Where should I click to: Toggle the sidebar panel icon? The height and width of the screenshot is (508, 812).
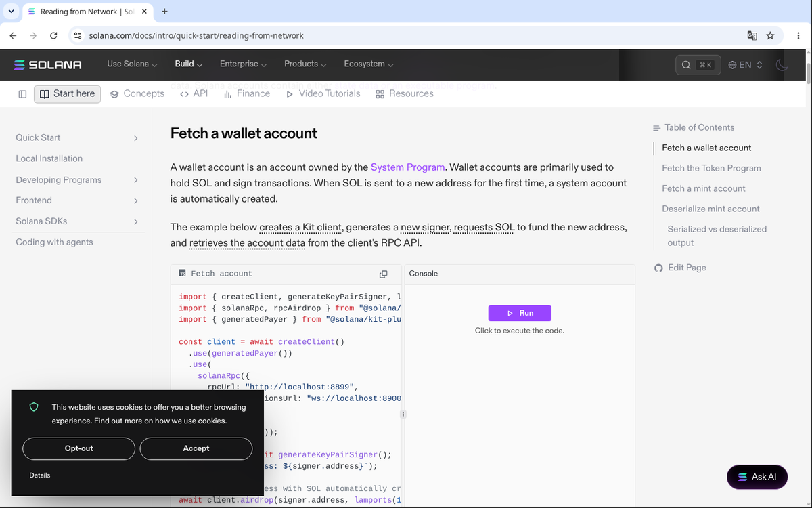[22, 94]
